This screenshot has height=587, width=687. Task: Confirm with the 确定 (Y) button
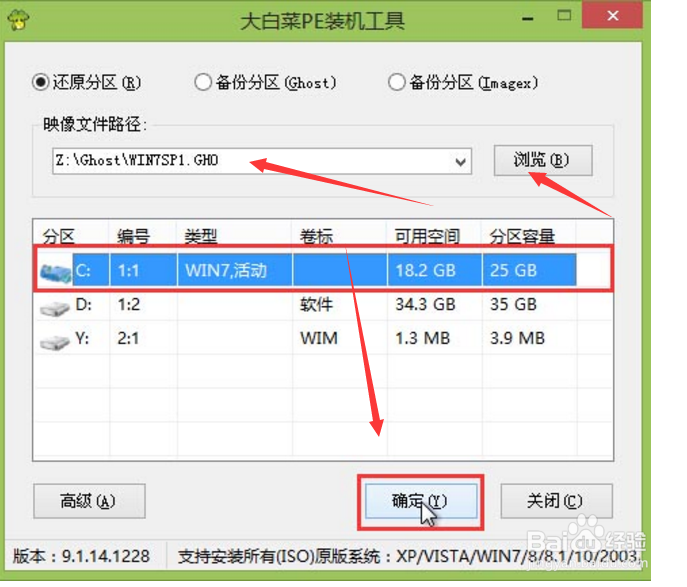point(421,501)
